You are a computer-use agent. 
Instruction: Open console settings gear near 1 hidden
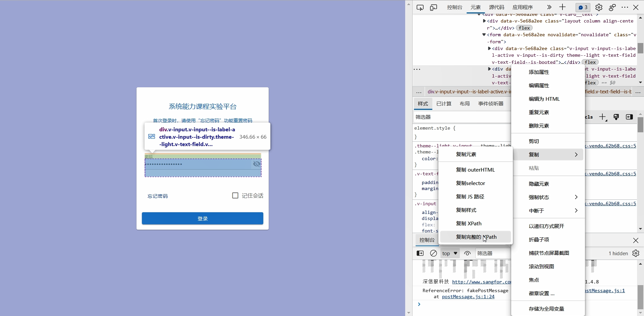point(636,253)
